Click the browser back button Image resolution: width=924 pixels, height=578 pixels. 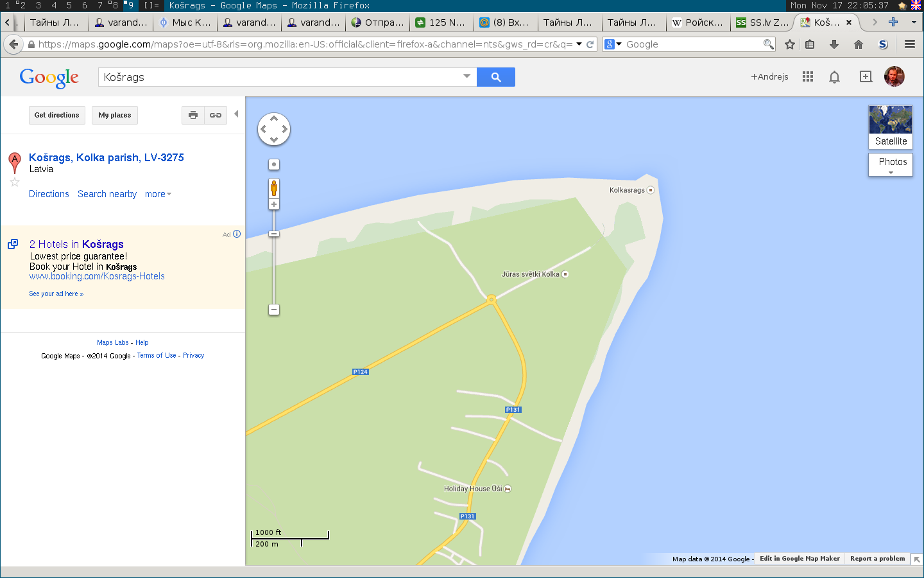pos(13,44)
